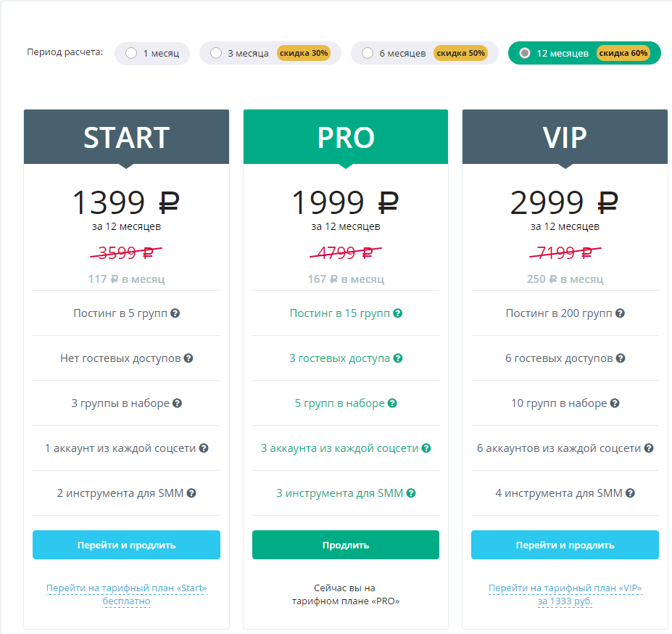672x634 pixels.
Task: Click help icon for '6 аккаунтов из каждой соцсети'
Action: tap(649, 448)
